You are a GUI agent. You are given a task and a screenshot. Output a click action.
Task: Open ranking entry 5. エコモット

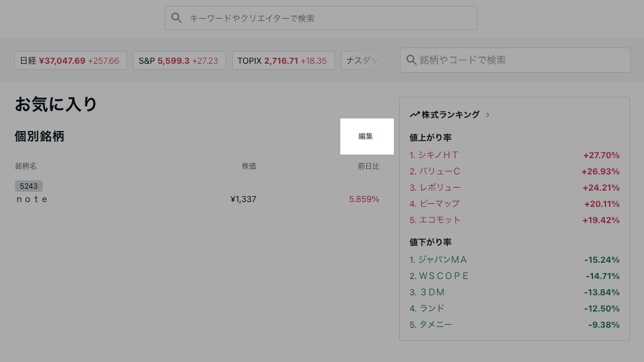click(x=435, y=220)
